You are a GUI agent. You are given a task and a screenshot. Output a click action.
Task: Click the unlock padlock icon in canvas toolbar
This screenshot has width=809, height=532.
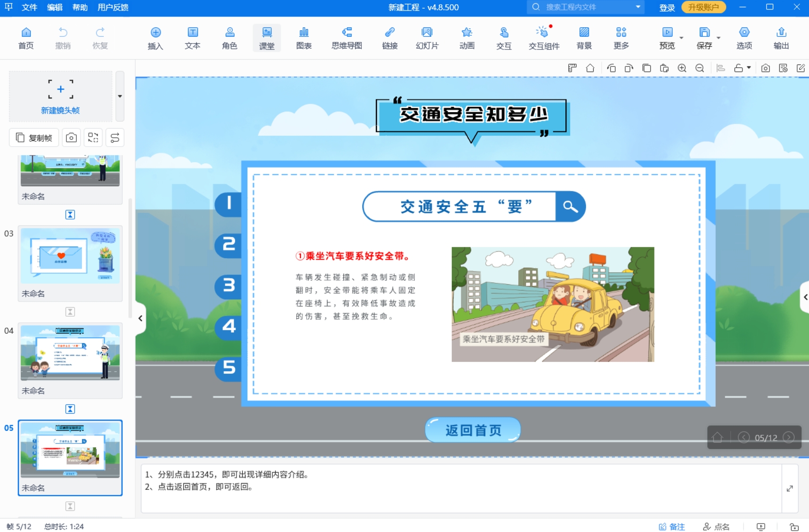pos(738,68)
